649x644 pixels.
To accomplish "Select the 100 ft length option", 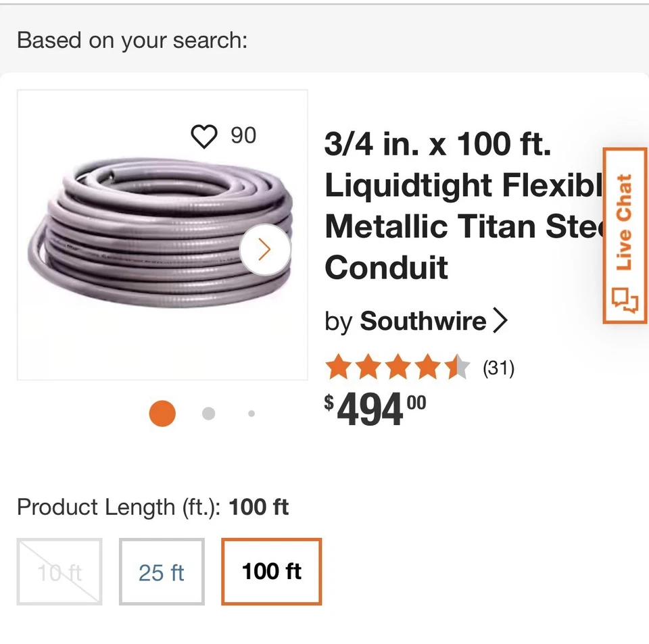I will click(x=272, y=572).
